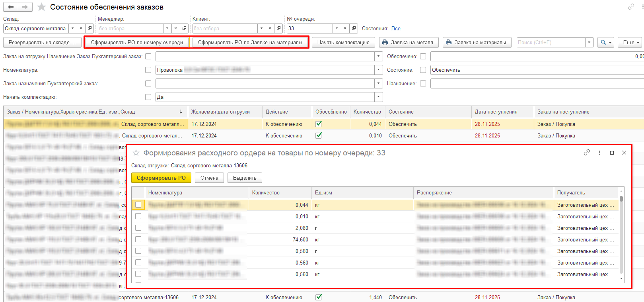Add page to favorites with star icon

pyautogui.click(x=41, y=7)
